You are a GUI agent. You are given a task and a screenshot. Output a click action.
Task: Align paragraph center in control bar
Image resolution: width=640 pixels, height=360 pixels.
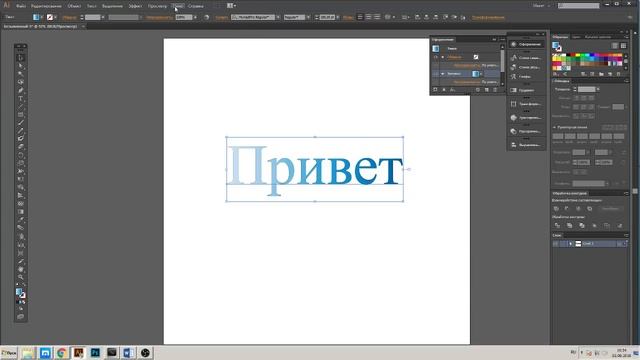click(x=369, y=17)
